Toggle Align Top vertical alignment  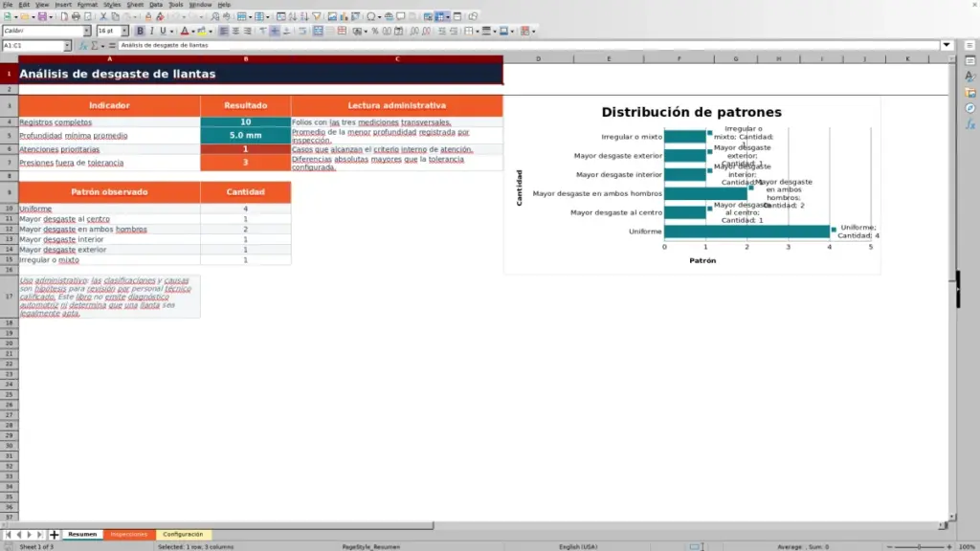(x=263, y=32)
